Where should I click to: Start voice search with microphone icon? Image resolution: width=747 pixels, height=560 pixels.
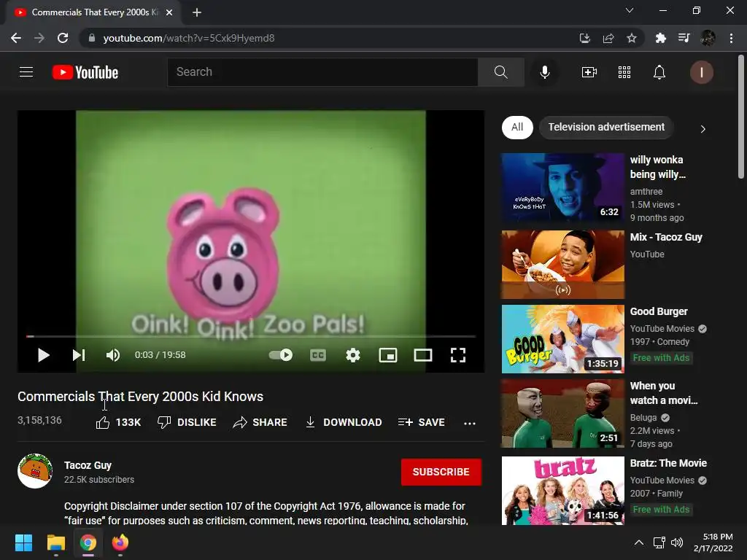[x=544, y=72]
